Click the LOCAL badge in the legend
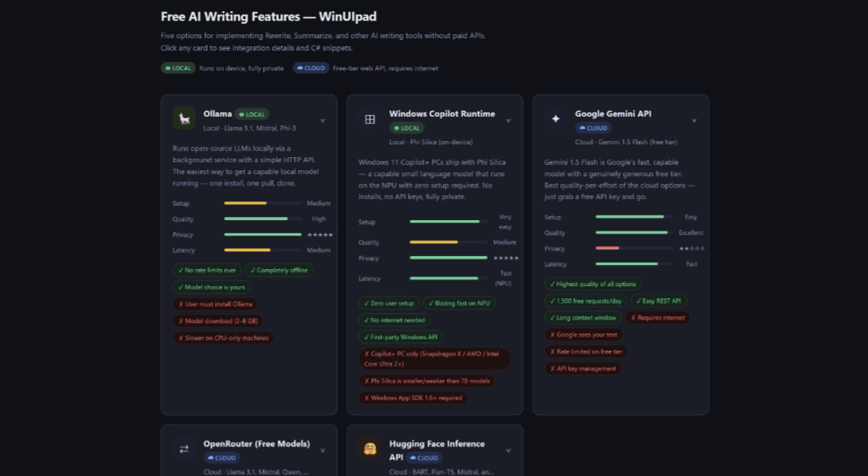Viewport: 868px width, 476px height. tap(178, 68)
